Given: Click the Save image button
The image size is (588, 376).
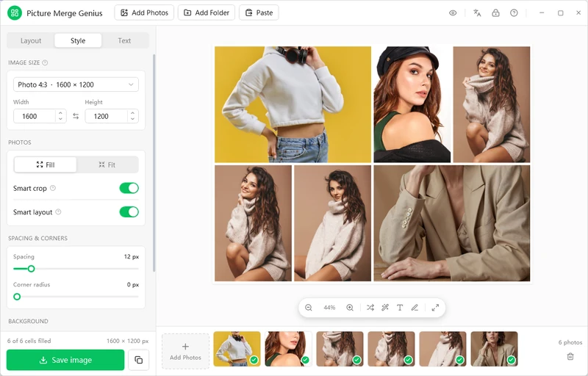Looking at the screenshot, I should pyautogui.click(x=65, y=360).
